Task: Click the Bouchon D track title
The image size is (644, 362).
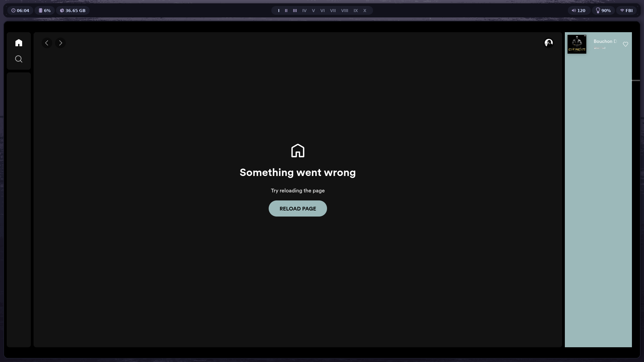Action: point(605,41)
